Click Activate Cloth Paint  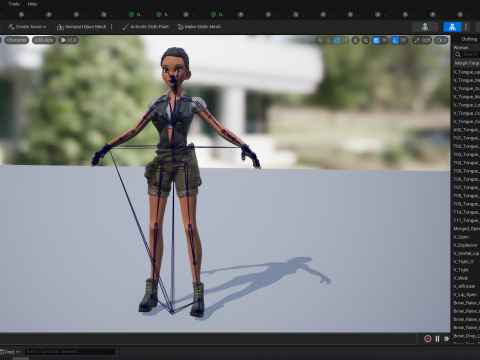pos(146,27)
